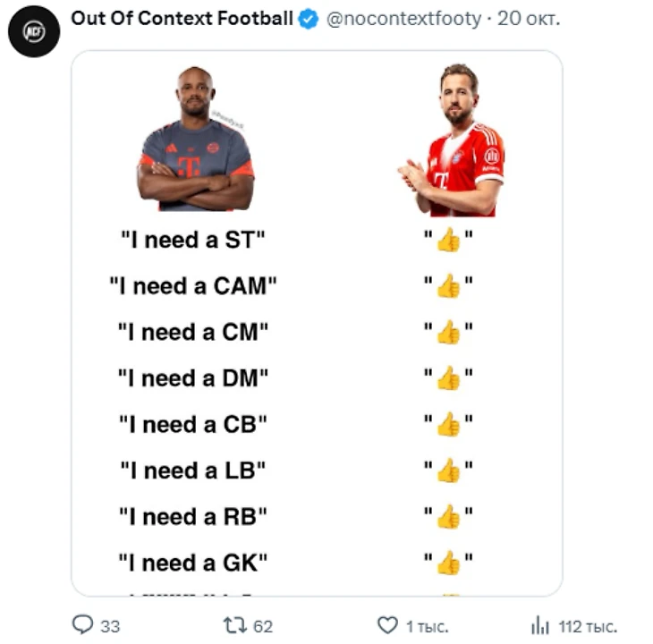Screen dimensions: 653x644
Task: Click the thumbs-up emoji beside "I need a ST"
Action: pos(448,239)
